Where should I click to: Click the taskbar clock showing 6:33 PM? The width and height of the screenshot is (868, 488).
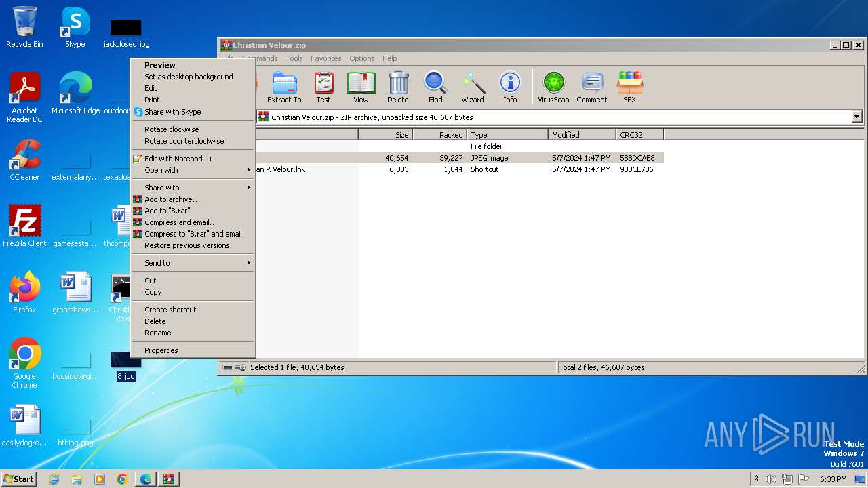(x=833, y=479)
